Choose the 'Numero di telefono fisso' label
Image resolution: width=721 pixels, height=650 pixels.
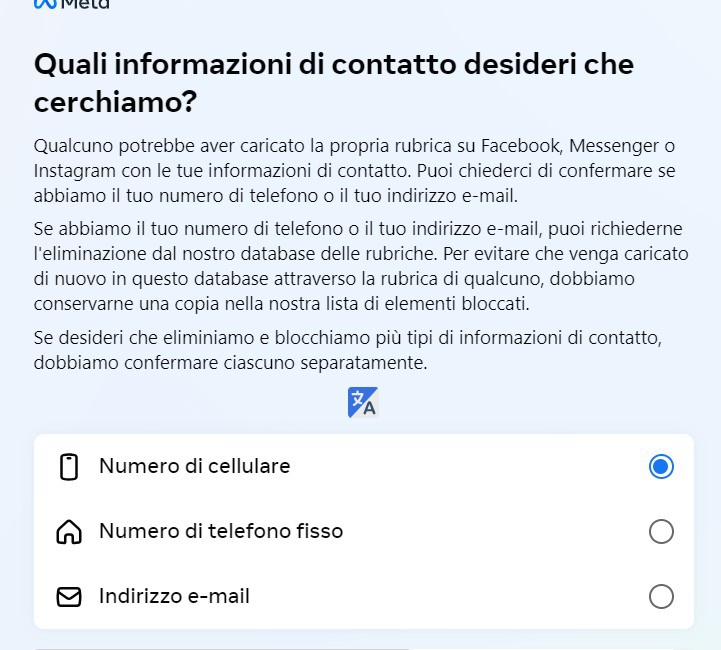pyautogui.click(x=221, y=531)
